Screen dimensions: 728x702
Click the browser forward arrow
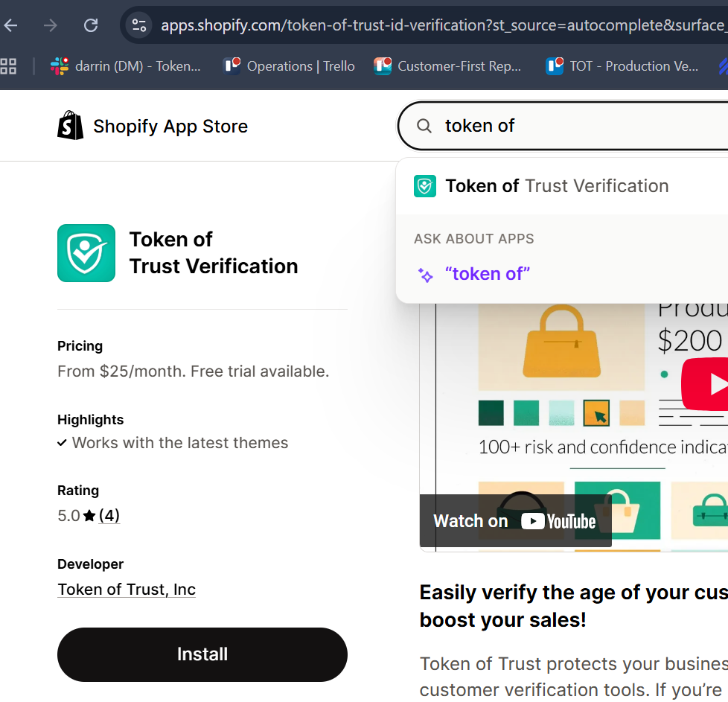pos(51,25)
